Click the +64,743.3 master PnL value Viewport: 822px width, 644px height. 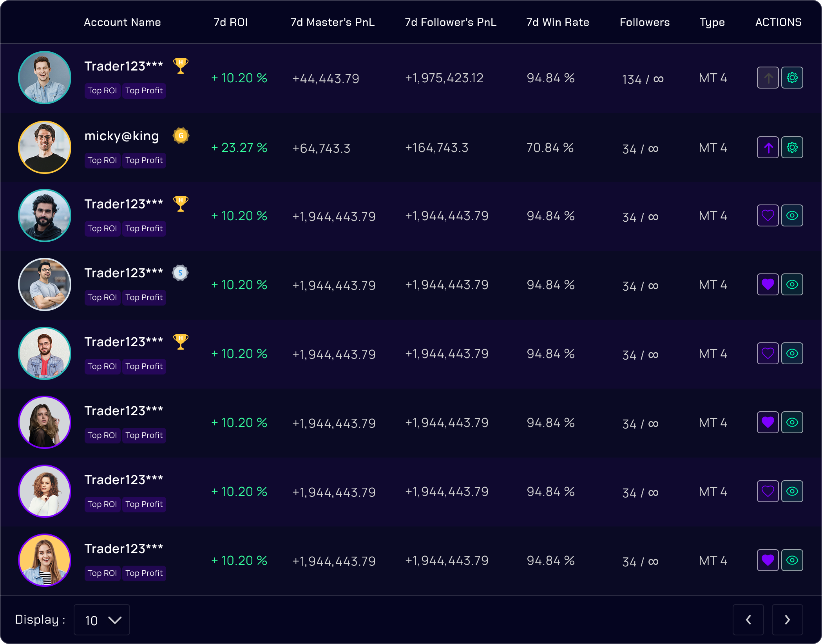[x=321, y=148]
